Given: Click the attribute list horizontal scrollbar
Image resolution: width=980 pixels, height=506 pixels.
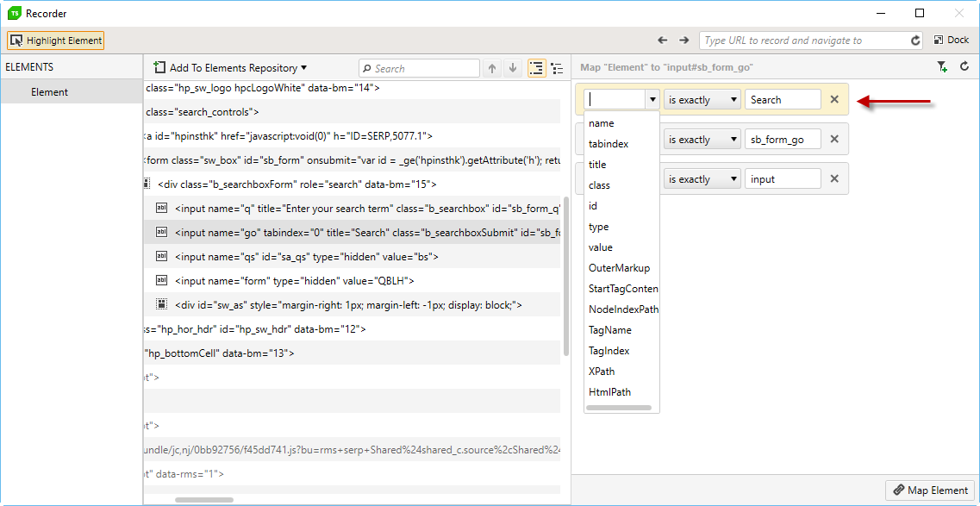Looking at the screenshot, I should click(x=619, y=408).
